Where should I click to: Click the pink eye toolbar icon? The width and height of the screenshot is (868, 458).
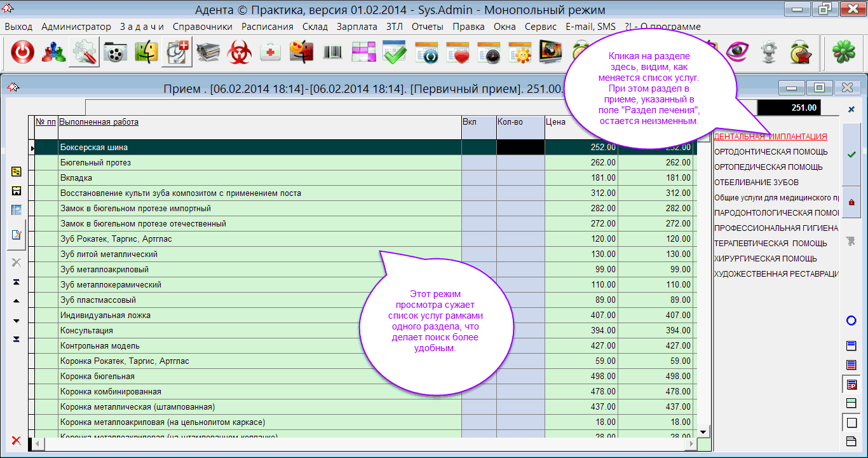click(736, 53)
